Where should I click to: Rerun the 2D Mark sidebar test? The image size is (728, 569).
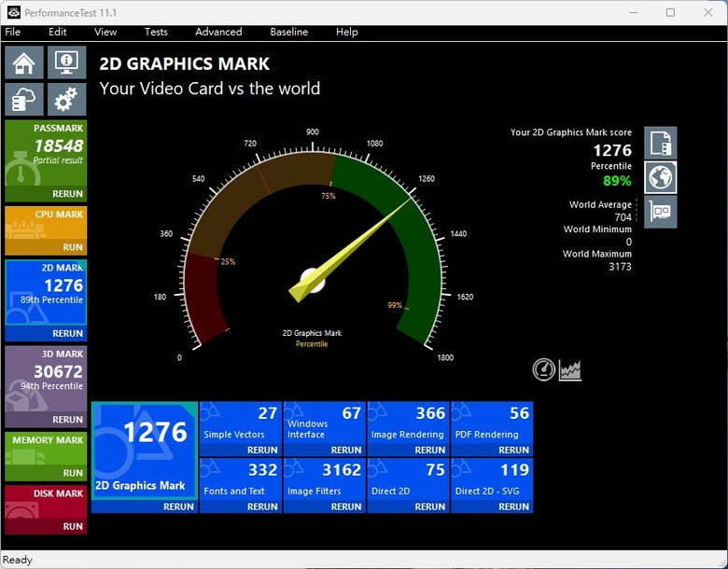pyautogui.click(x=67, y=333)
